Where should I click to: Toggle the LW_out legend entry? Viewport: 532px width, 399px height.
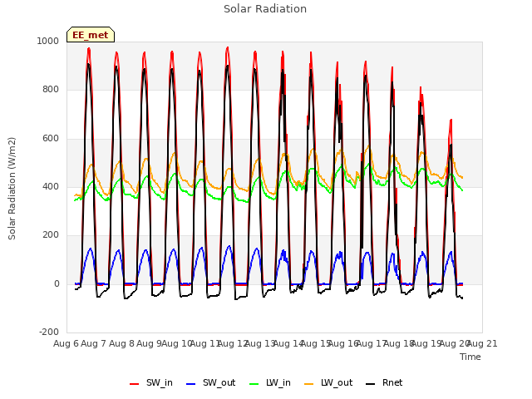tap(328, 382)
